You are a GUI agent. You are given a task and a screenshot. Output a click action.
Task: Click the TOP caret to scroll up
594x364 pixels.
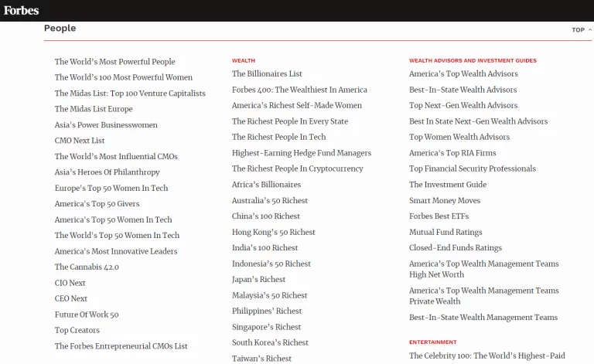coord(582,30)
